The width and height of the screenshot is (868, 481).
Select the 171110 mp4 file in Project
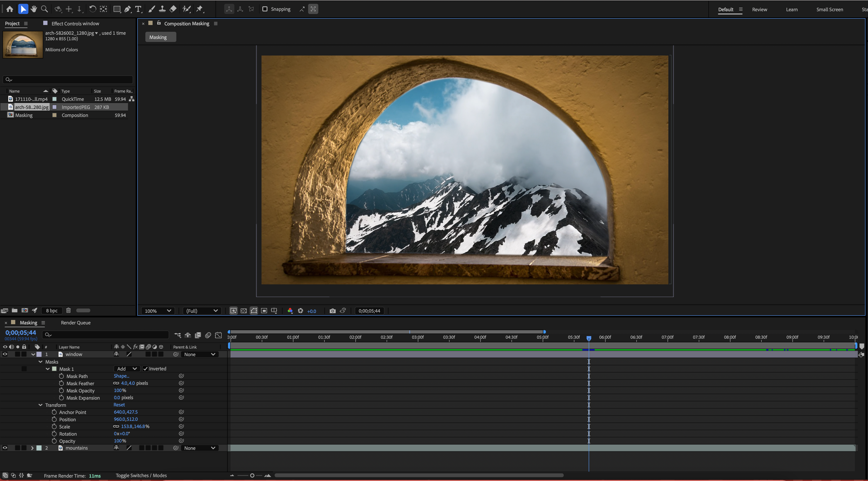point(31,99)
